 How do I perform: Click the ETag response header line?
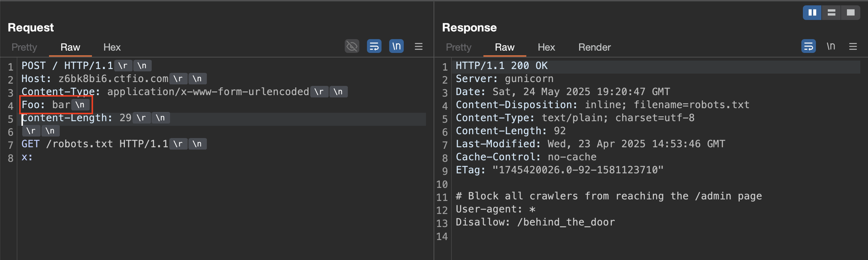560,170
